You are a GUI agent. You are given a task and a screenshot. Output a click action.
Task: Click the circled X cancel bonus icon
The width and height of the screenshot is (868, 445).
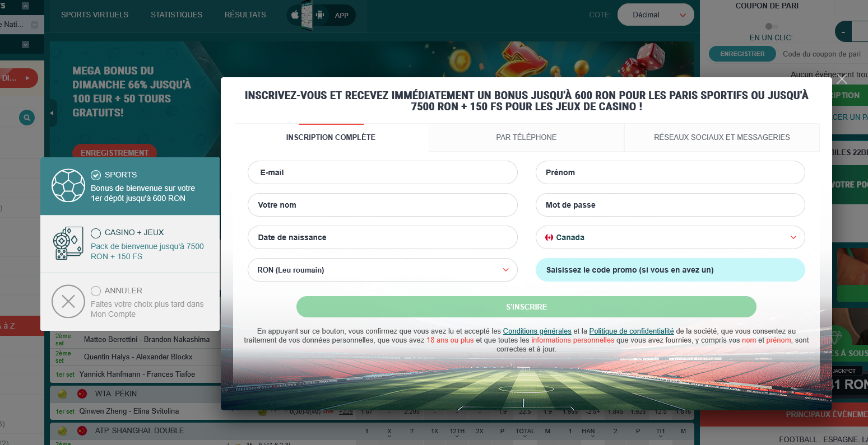68,302
